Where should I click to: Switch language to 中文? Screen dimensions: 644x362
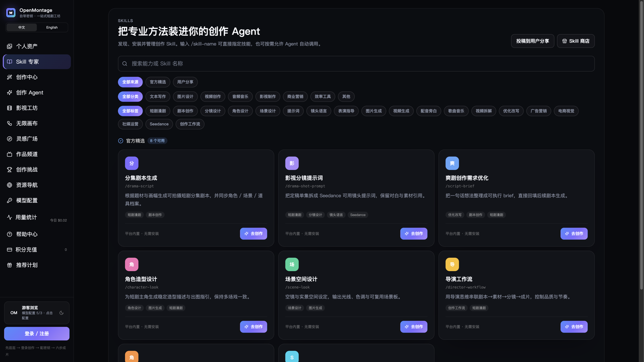coord(22,27)
